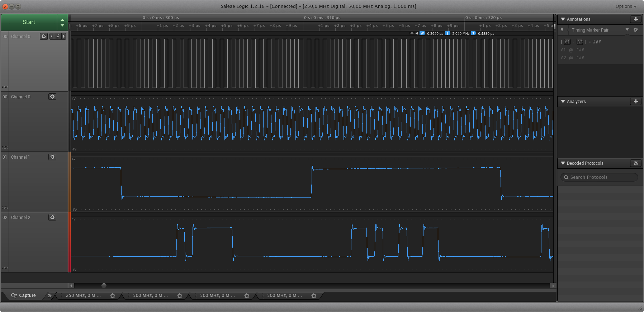The image size is (644, 312).
Task: Jump to next edge on digital Channel 0
Action: pyautogui.click(x=64, y=36)
